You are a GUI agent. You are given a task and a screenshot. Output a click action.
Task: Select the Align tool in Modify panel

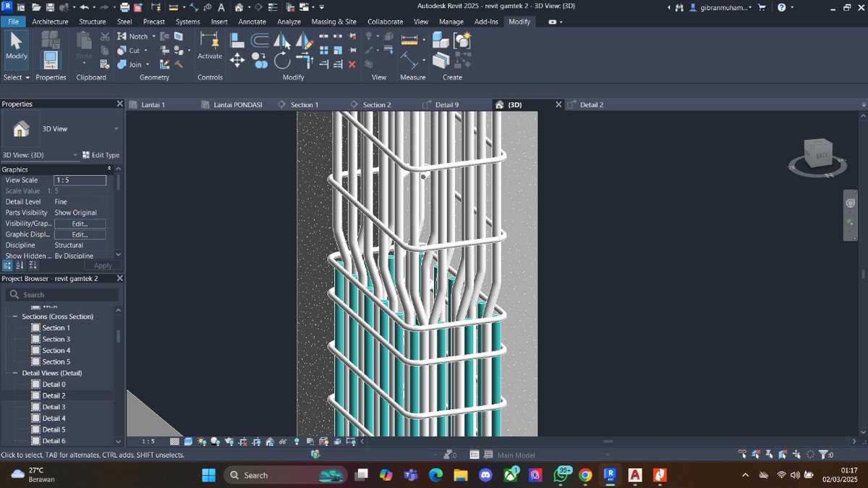click(x=237, y=41)
